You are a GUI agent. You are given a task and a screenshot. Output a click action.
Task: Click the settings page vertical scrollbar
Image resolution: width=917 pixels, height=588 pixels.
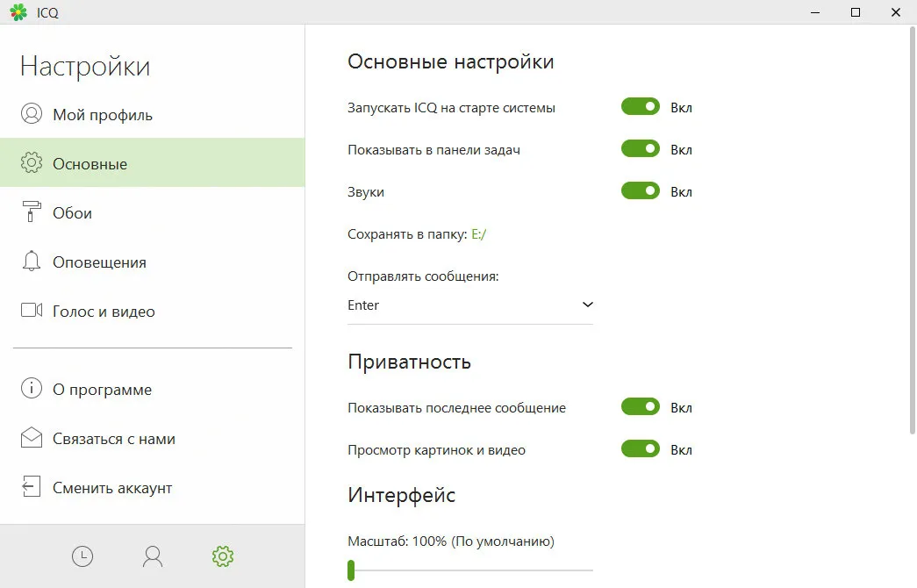click(x=912, y=231)
